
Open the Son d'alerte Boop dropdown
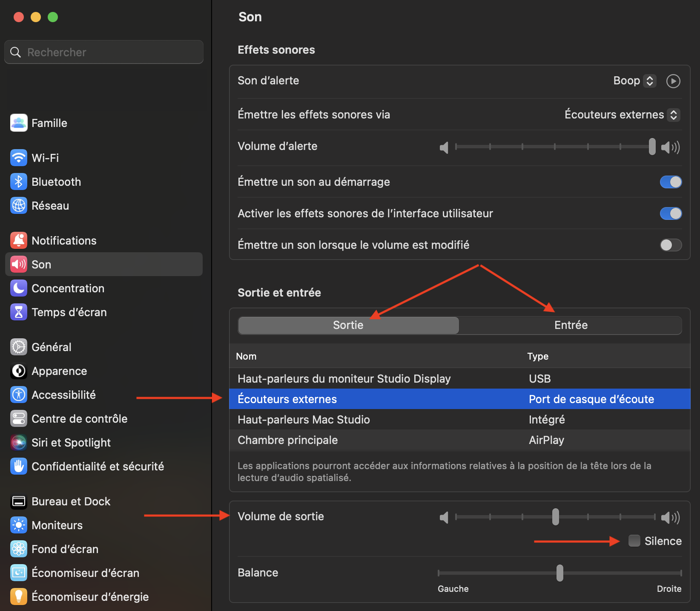point(634,81)
